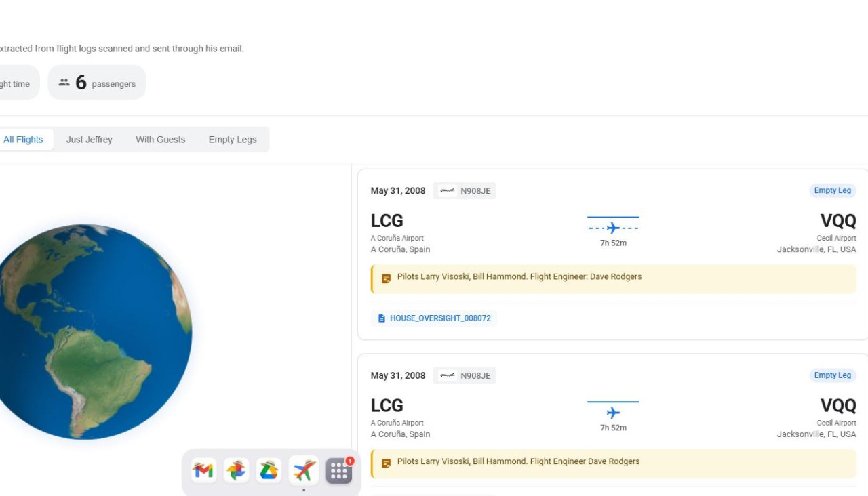Image resolution: width=868 pixels, height=496 pixels.
Task: Open the app grid launcher with notification badge
Action: (x=338, y=470)
